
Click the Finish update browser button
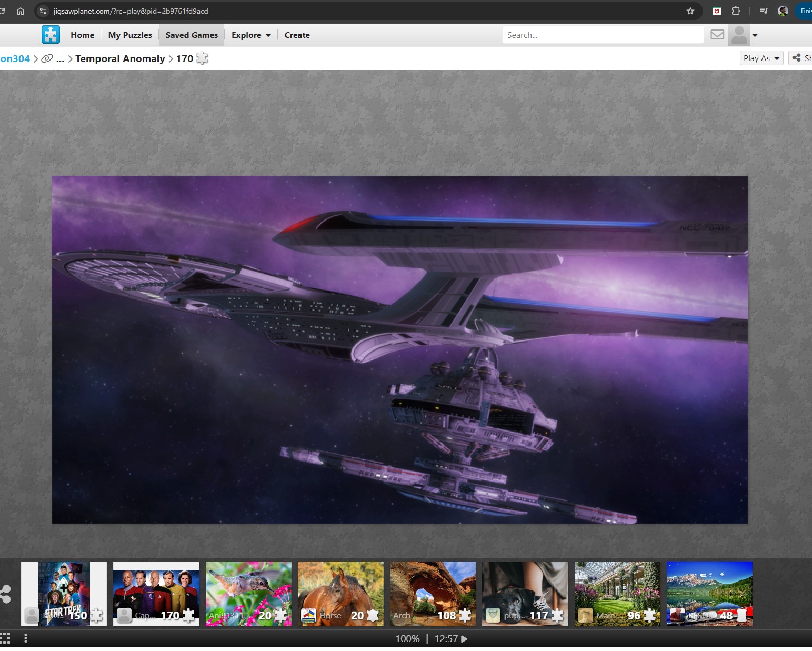pyautogui.click(x=804, y=11)
